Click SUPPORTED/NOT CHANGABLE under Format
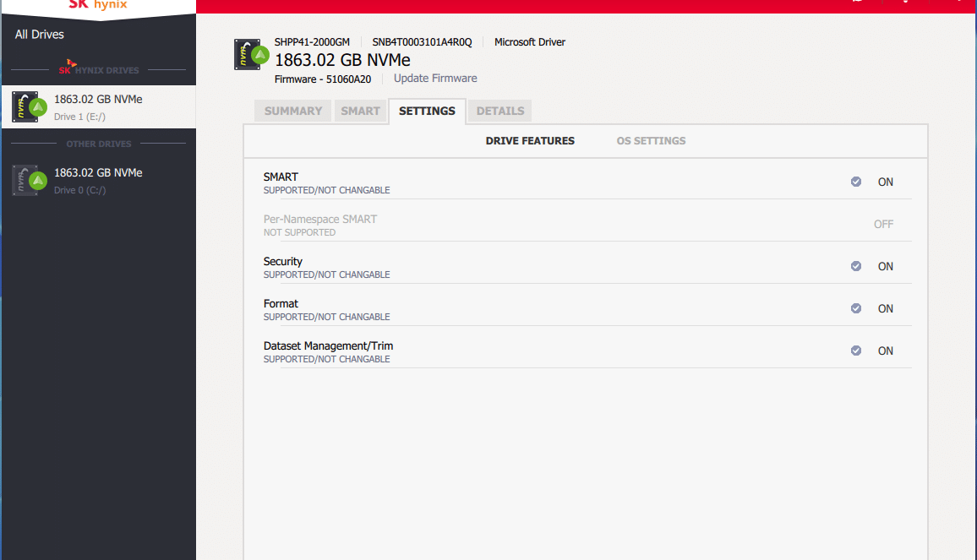The height and width of the screenshot is (560, 977). [326, 317]
